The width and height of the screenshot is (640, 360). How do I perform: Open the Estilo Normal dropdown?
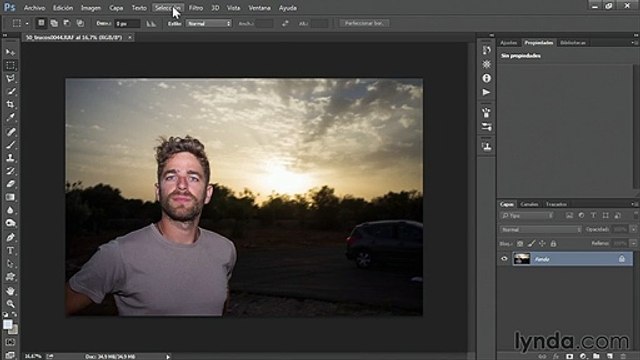[x=209, y=24]
